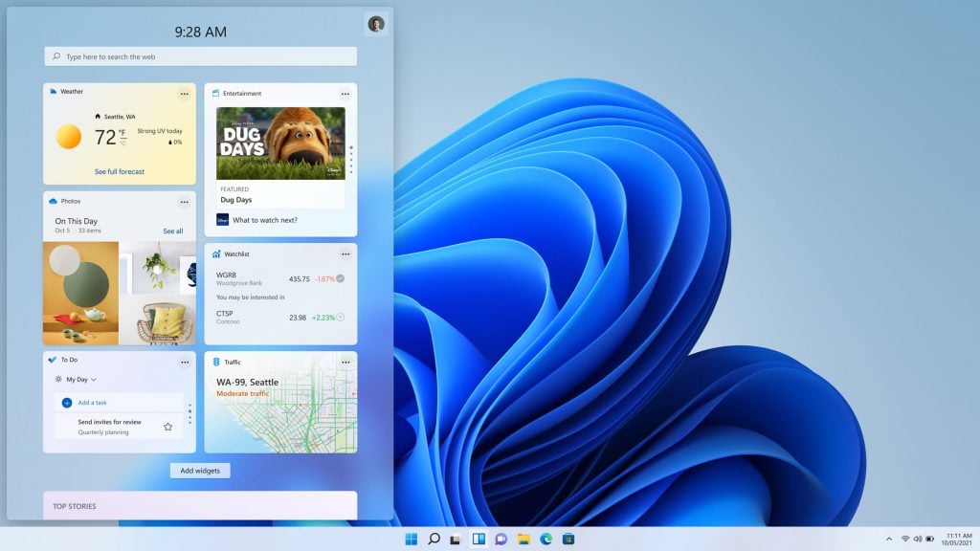This screenshot has width=980, height=551.
Task: Click the My Day sun icon
Action: (58, 380)
